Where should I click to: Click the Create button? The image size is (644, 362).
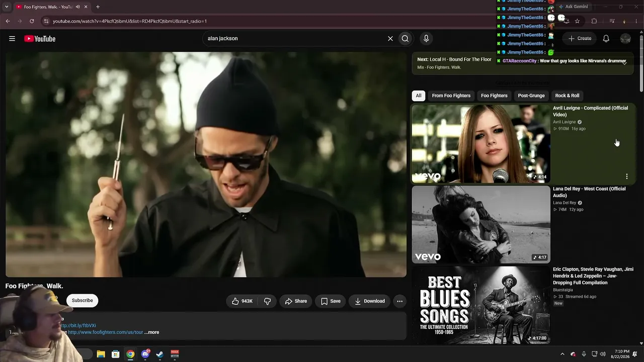(x=580, y=38)
